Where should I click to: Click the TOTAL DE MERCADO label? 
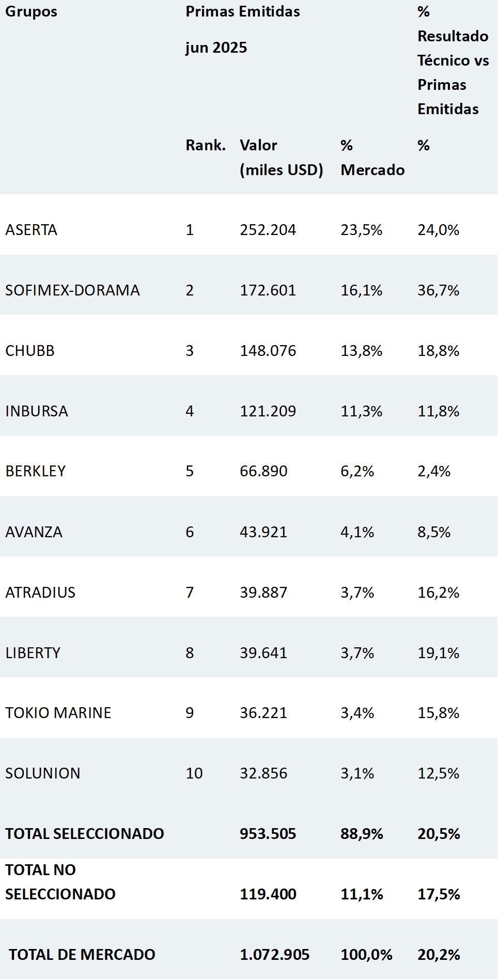point(82,955)
